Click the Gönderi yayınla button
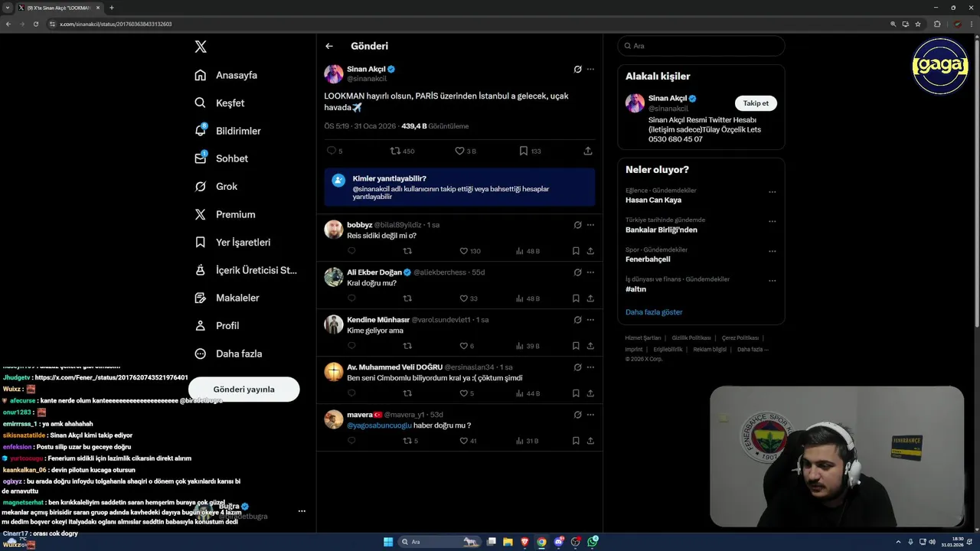This screenshot has width=980, height=551. point(243,389)
